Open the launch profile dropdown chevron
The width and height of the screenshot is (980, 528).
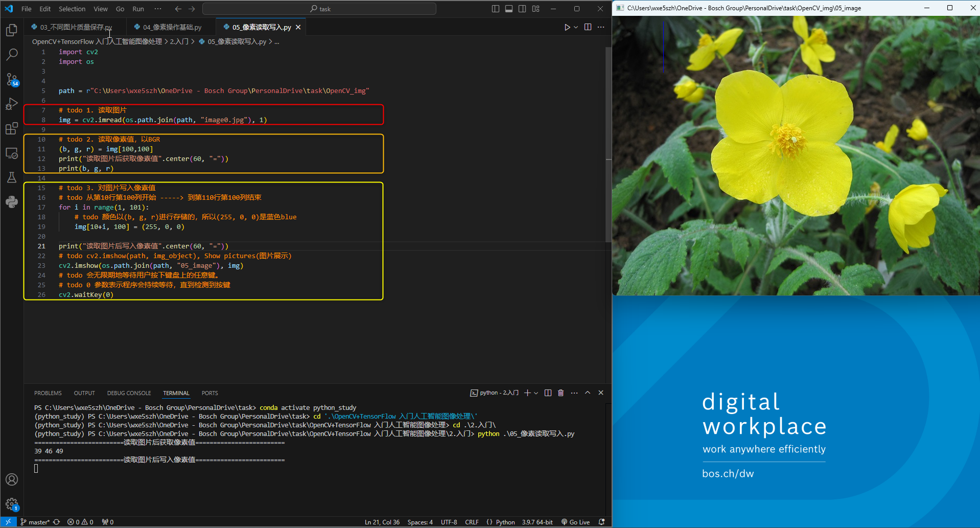(536, 393)
